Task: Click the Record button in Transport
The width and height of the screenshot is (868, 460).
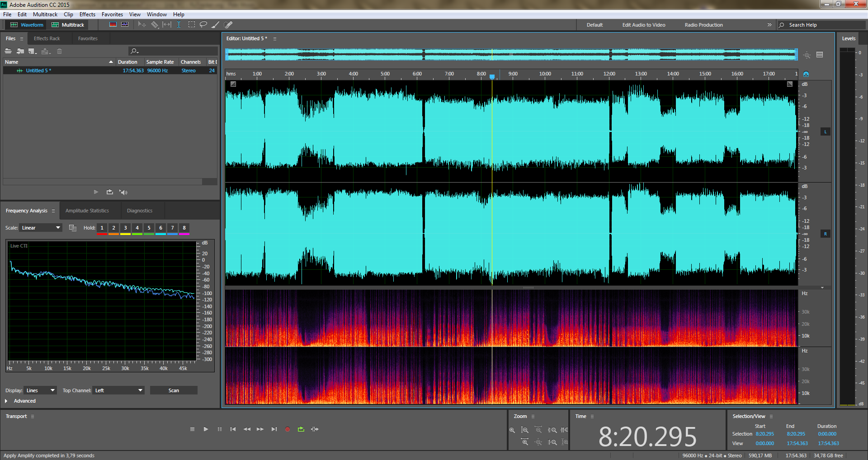Action: pos(287,429)
